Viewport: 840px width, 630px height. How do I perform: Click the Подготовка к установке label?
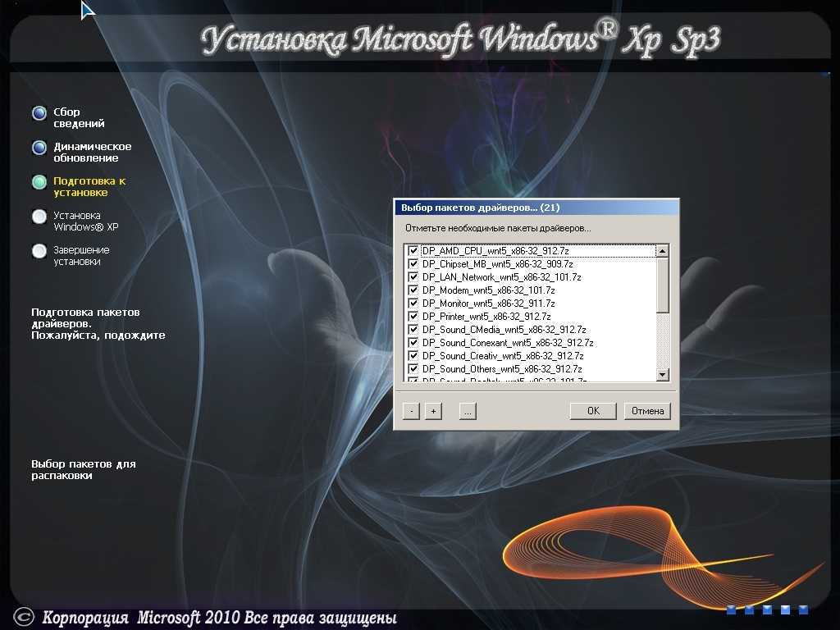click(x=89, y=186)
